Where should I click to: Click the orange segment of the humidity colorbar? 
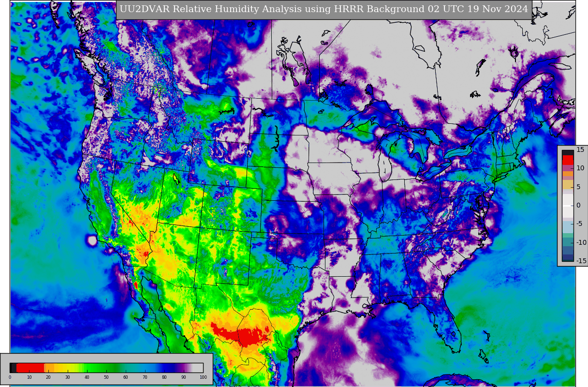pos(49,368)
